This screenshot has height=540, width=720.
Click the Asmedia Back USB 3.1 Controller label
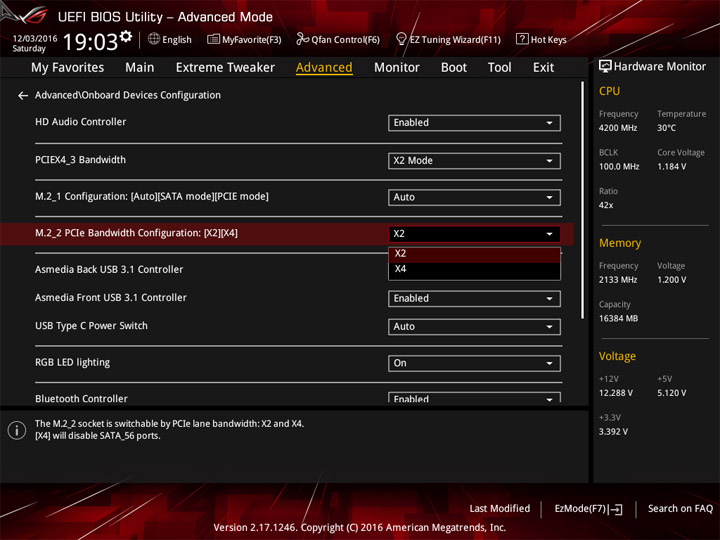tap(109, 270)
